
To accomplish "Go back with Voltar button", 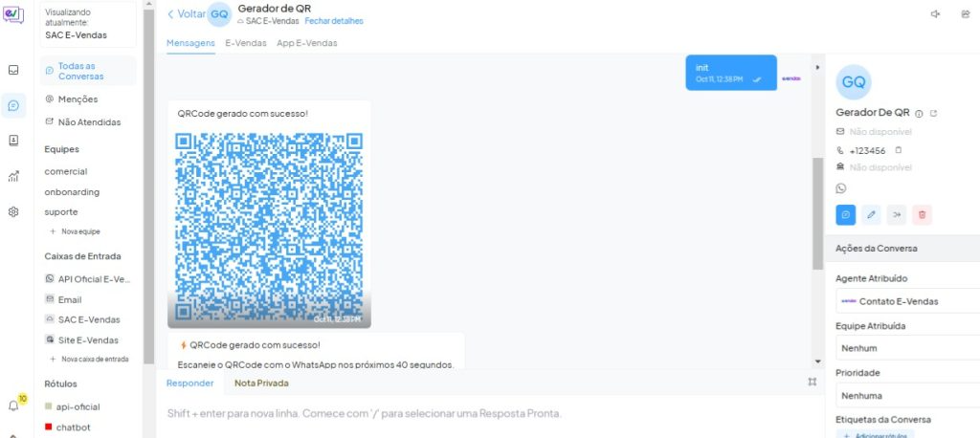I will pyautogui.click(x=187, y=13).
